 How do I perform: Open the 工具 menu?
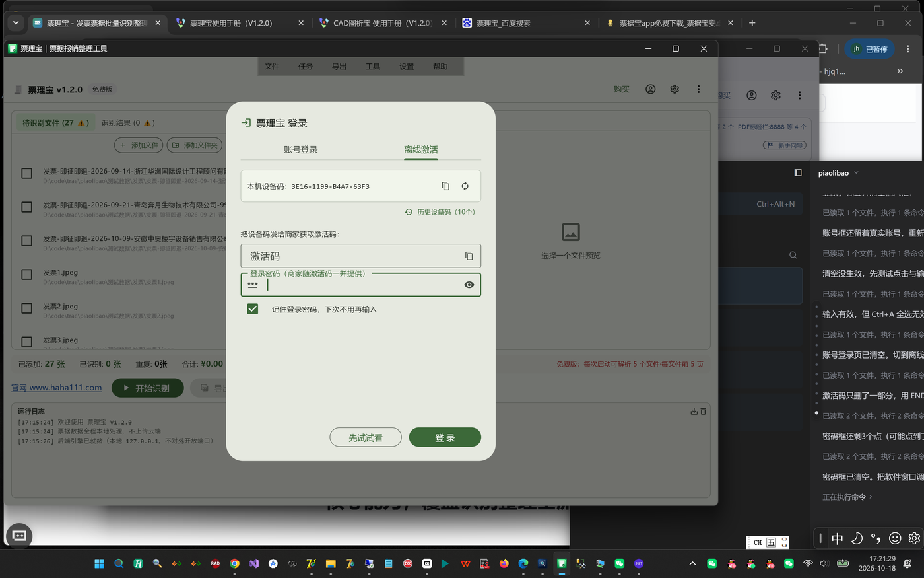click(x=373, y=67)
